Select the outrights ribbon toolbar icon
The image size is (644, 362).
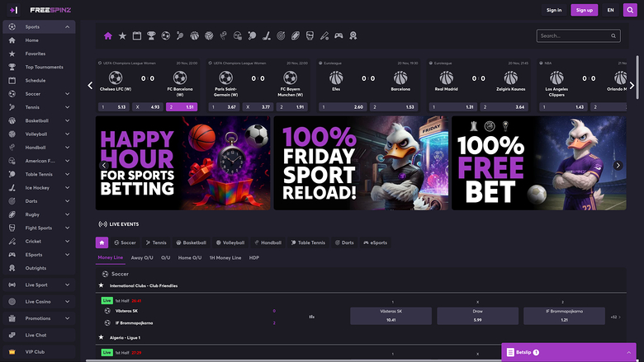point(353,36)
